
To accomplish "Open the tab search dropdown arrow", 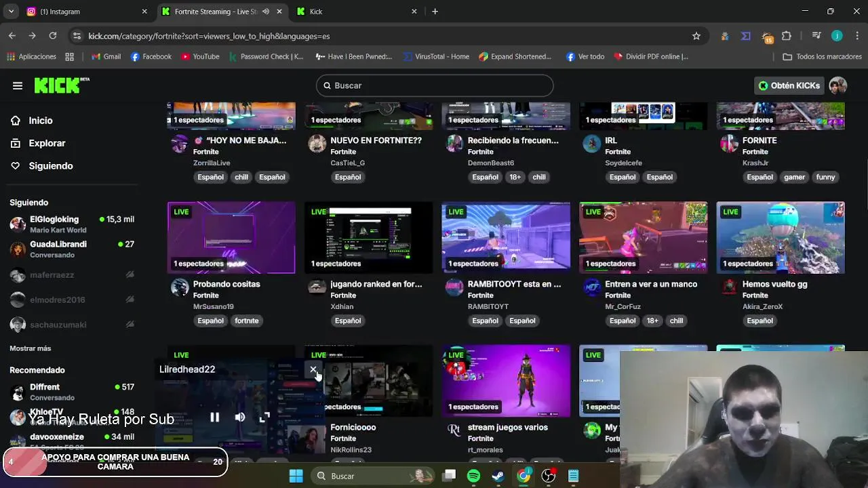I will [x=11, y=12].
